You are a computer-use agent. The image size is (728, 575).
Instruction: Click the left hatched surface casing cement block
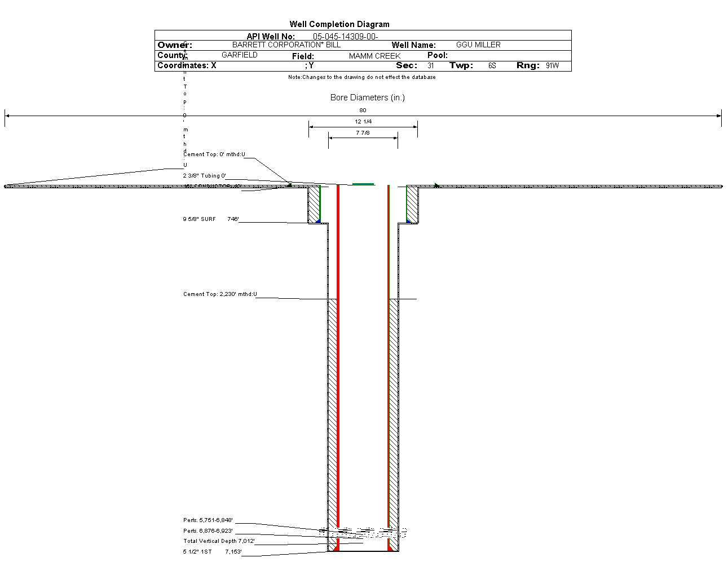click(x=314, y=204)
